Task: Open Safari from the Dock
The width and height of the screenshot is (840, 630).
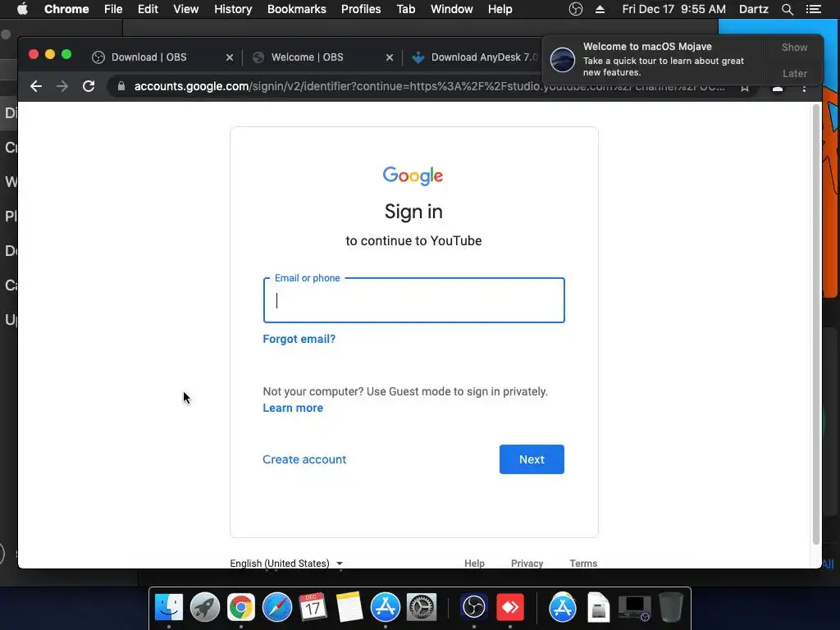Action: coord(277,607)
